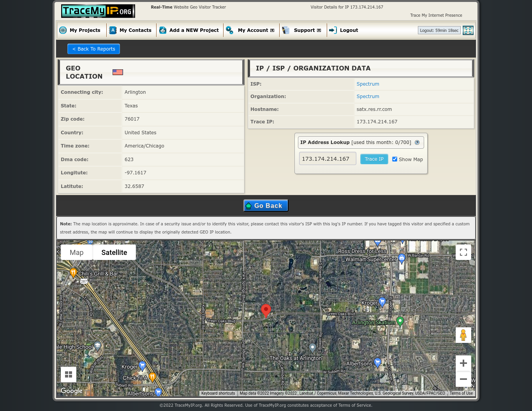532x411 pixels.
Task: Switch the map to Map view
Action: (77, 253)
